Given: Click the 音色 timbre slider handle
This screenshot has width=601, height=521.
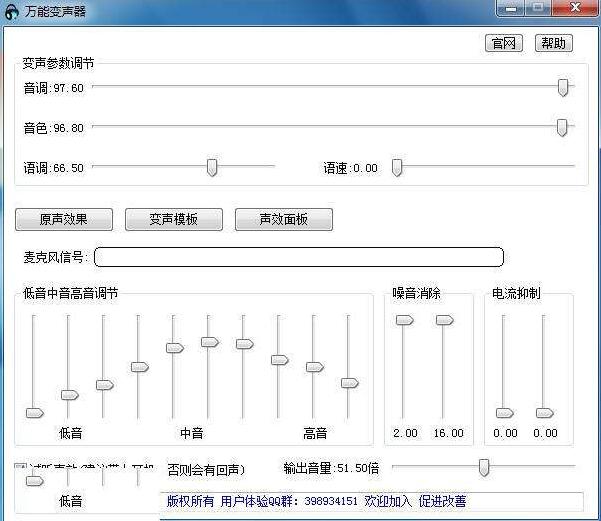Looking at the screenshot, I should pos(562,127).
